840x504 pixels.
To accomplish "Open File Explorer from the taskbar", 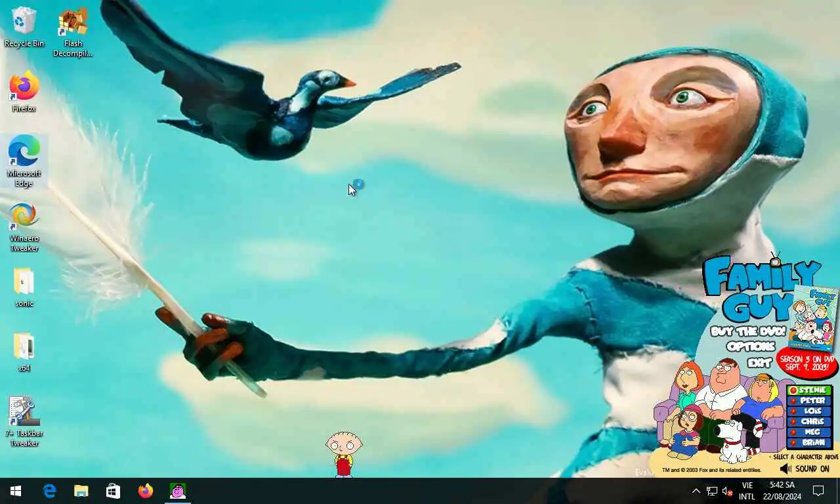I will 81,491.
